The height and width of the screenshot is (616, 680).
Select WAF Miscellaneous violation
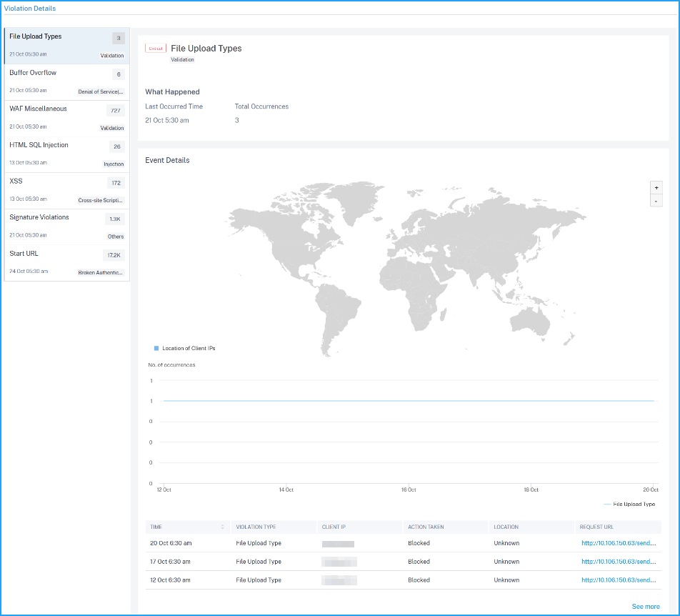point(67,119)
